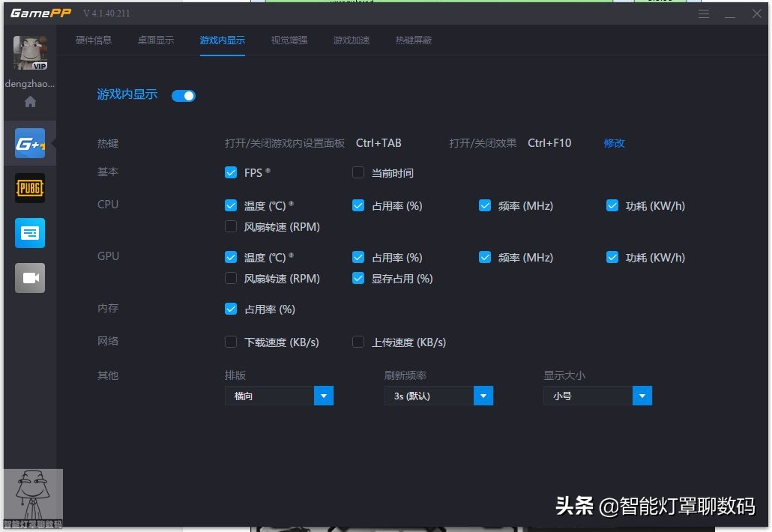
Task: Click the chat/forum icon in the sidebar
Action: [x=30, y=232]
